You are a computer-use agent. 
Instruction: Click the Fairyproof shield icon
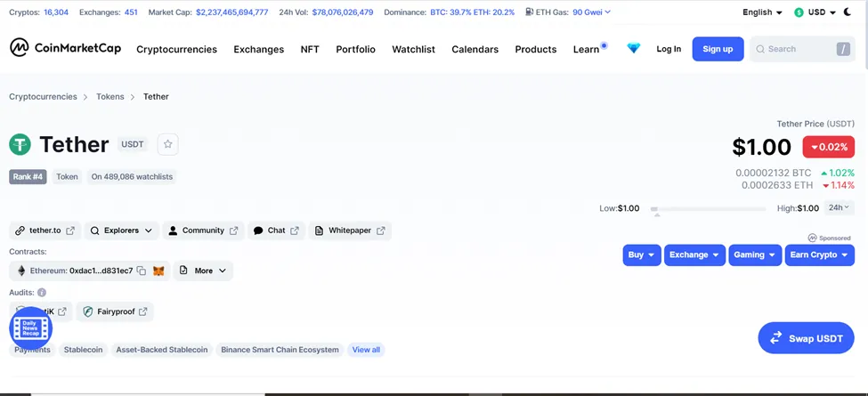click(87, 312)
